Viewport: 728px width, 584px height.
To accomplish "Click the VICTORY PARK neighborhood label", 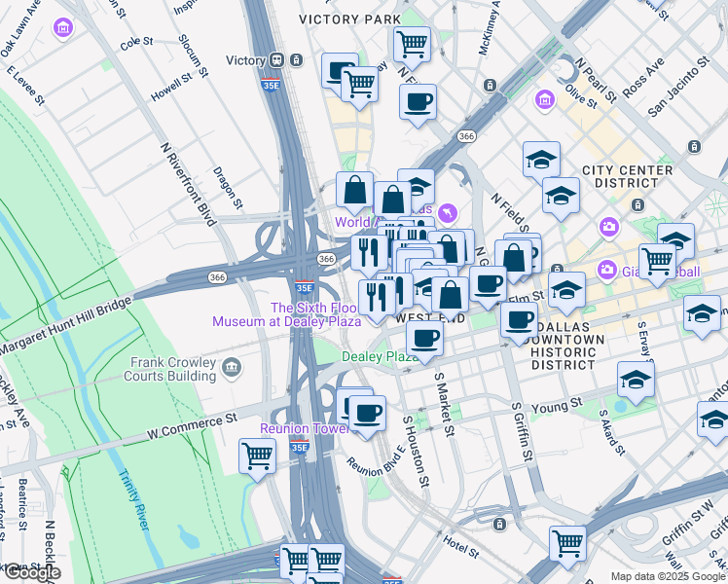I will 350,19.
